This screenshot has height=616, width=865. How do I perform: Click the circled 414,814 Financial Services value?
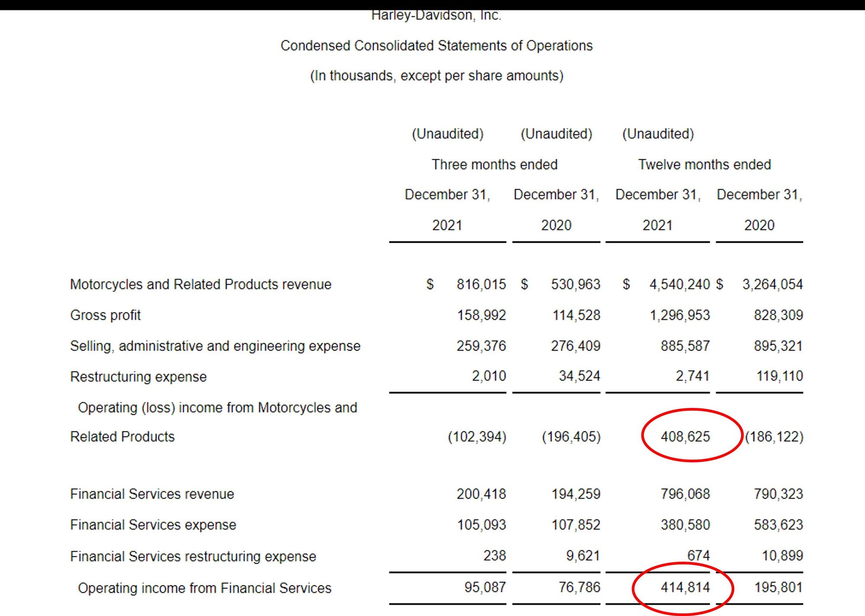685,587
